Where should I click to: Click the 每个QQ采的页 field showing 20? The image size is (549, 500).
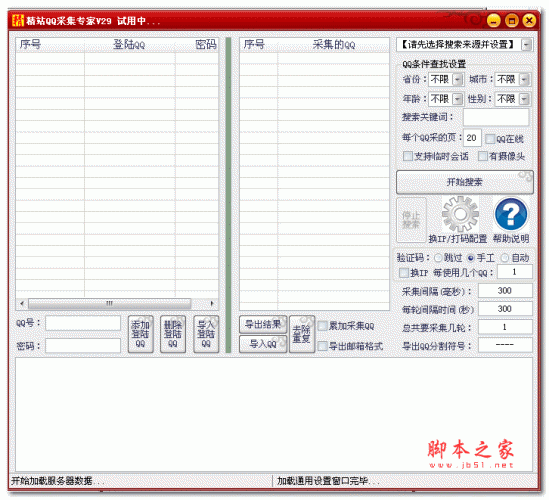[472, 138]
